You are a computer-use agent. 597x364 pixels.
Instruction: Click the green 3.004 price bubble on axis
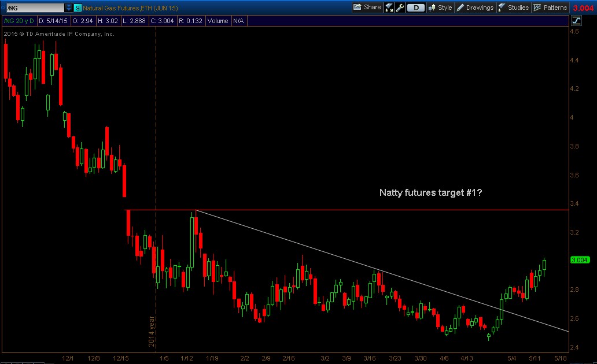pyautogui.click(x=580, y=260)
